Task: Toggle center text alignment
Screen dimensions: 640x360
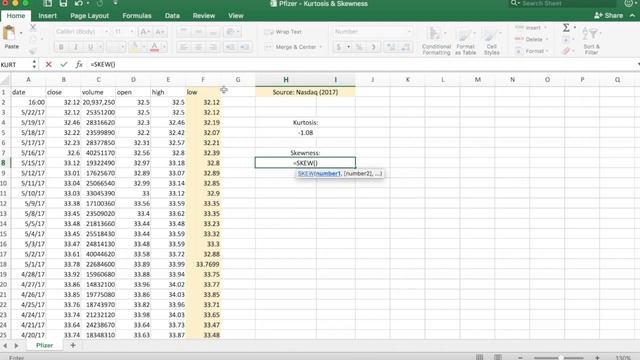Action: coord(198,47)
